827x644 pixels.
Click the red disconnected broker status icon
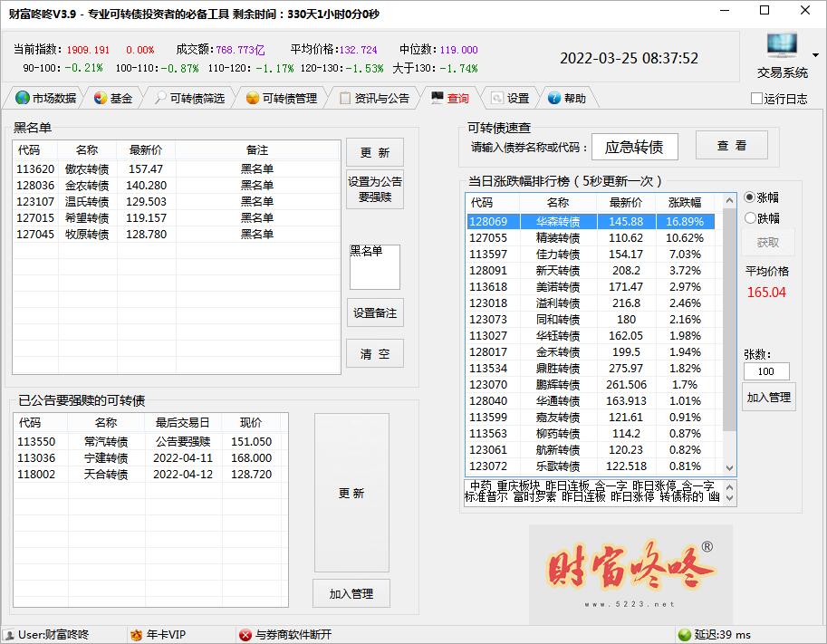click(245, 635)
